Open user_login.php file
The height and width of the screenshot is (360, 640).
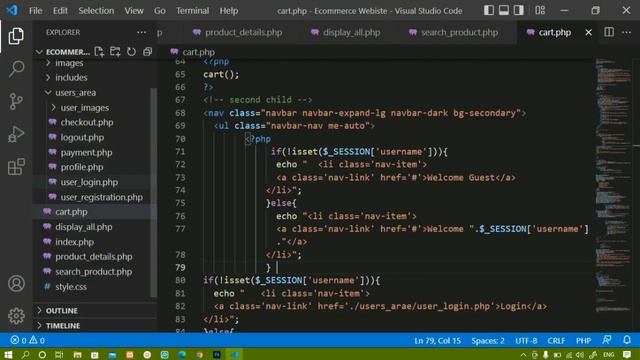89,182
